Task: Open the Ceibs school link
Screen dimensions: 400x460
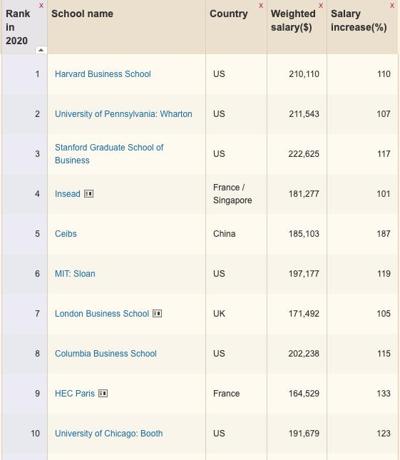Action: [x=66, y=234]
